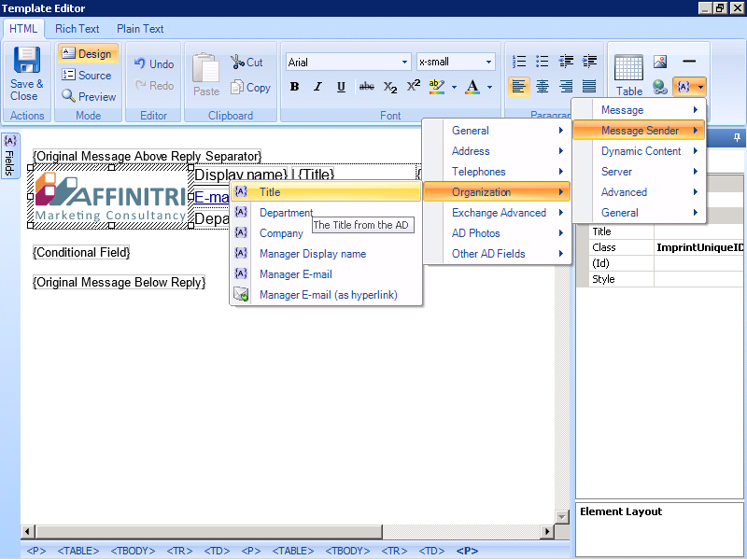Expand the Dynamic Content submenu
The width and height of the screenshot is (747, 560).
coord(640,151)
